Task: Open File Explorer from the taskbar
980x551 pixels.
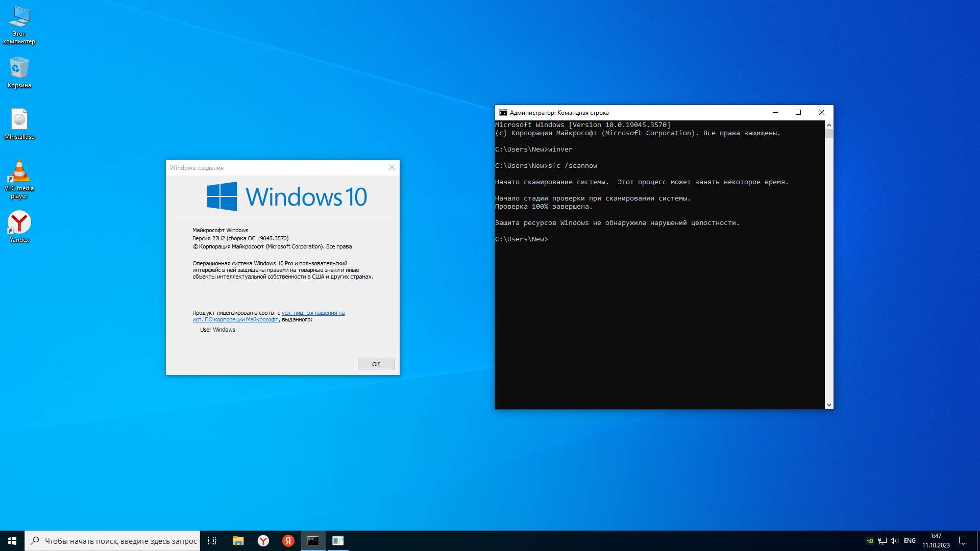Action: 238,541
